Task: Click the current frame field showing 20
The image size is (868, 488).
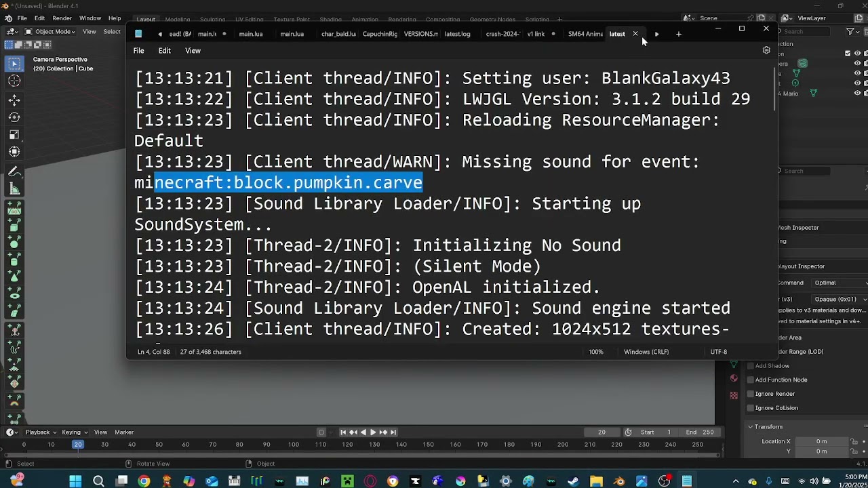Action: tap(601, 432)
